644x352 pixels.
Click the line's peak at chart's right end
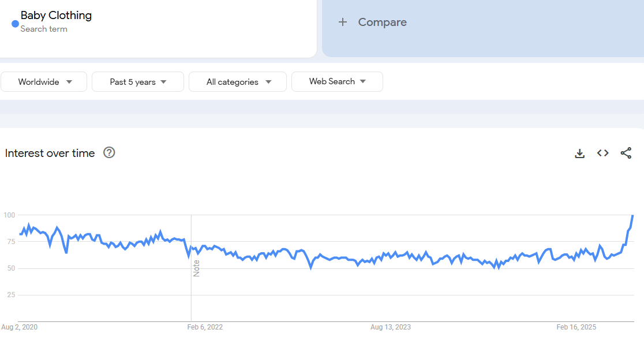pyautogui.click(x=632, y=216)
